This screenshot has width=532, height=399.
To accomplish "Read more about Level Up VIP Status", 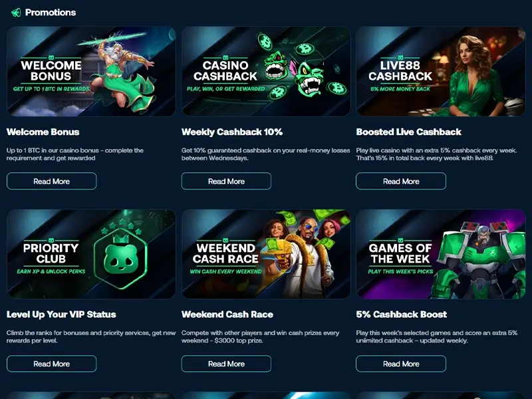I will coord(52,364).
